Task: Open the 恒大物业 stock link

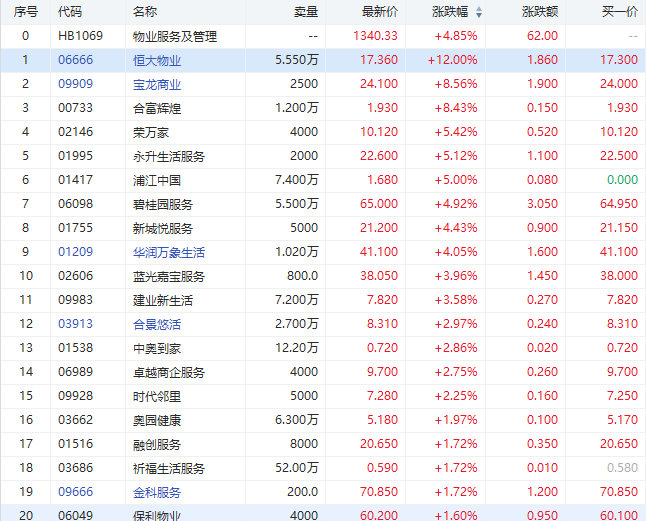Action: 157,61
